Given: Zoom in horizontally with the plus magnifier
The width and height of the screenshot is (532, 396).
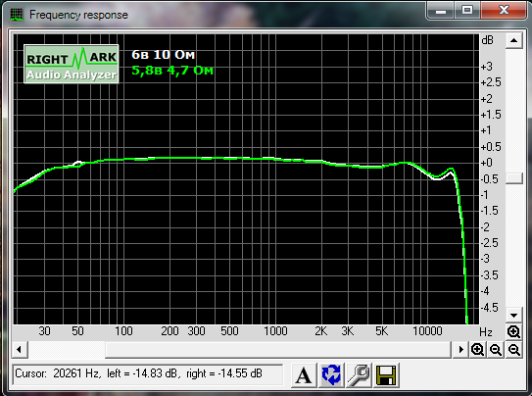Looking at the screenshot, I should 477,350.
